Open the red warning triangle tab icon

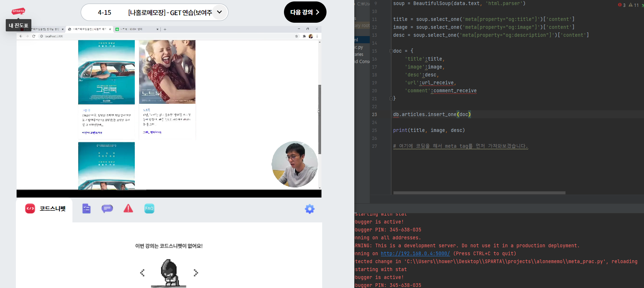pos(128,208)
